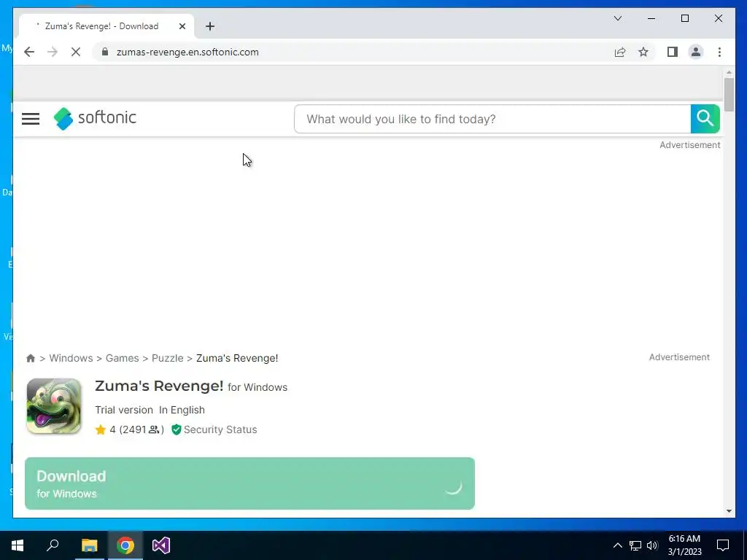Focus the 'What would you like to find today?' field
The width and height of the screenshot is (747, 560).
point(492,119)
